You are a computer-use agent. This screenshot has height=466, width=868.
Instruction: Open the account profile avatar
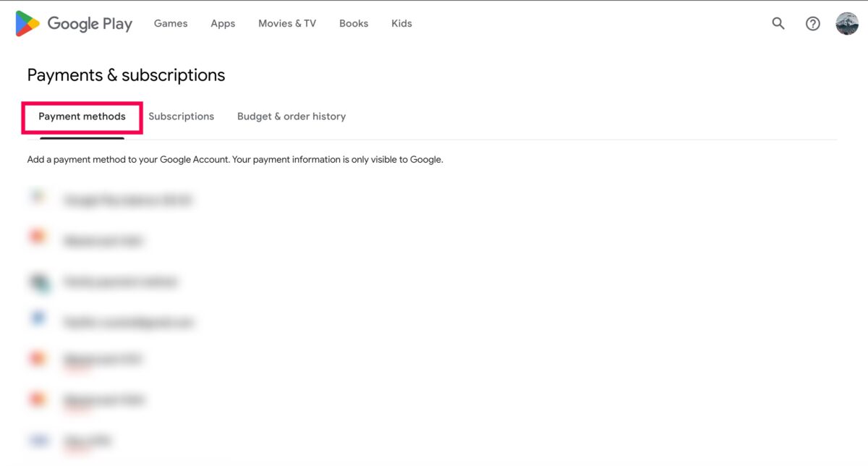click(847, 23)
